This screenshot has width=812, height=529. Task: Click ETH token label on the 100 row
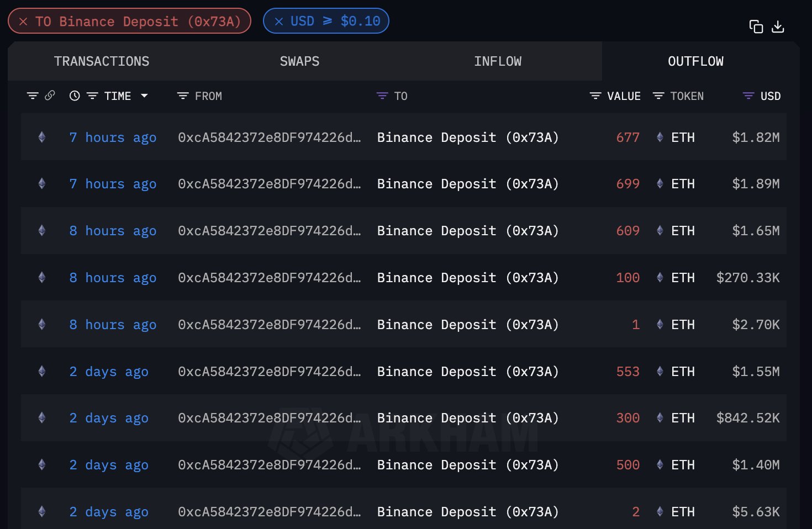[683, 278]
